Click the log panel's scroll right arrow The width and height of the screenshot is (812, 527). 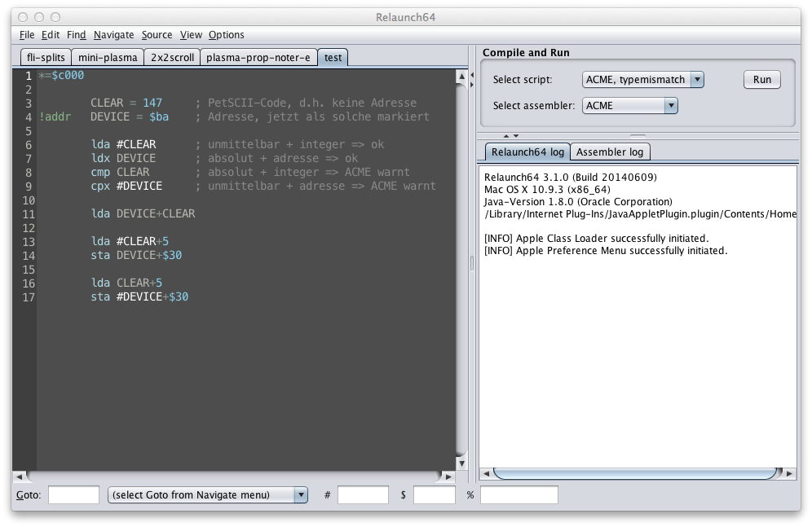point(790,473)
